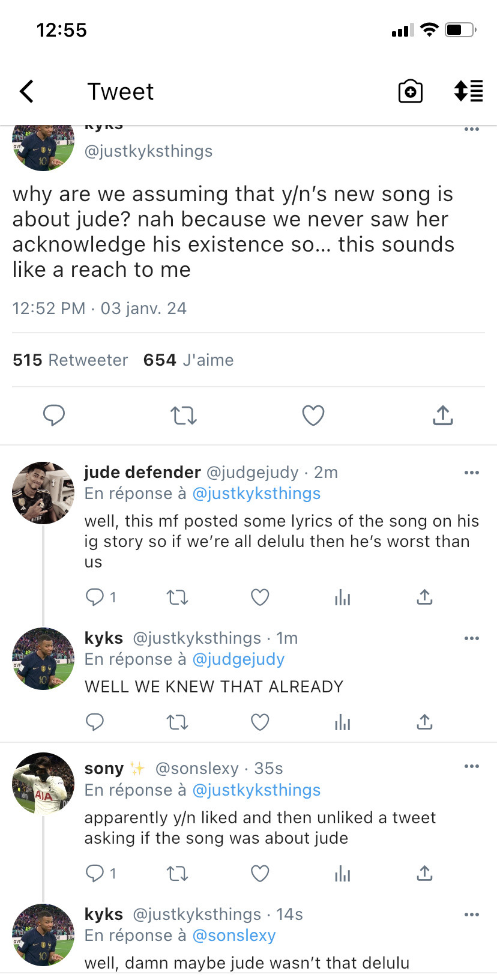Share kyks's 'WELL WE KNEW THAT ALREADY' reply
The width and height of the screenshot is (497, 980).
click(424, 722)
